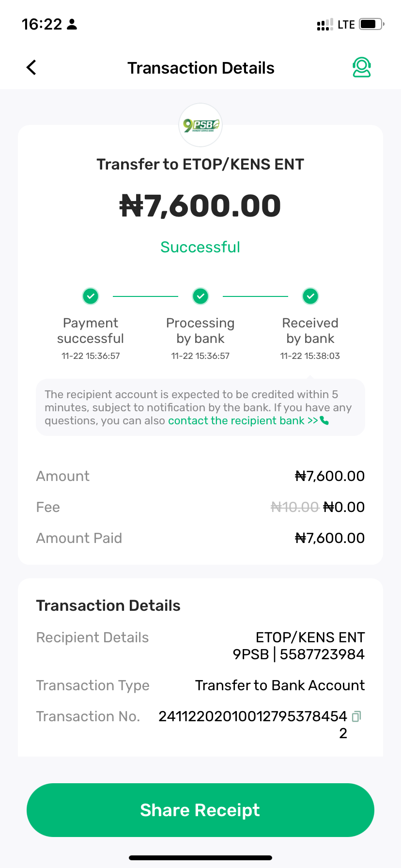Tap the Successful status text
401x868 pixels.
[200, 247]
